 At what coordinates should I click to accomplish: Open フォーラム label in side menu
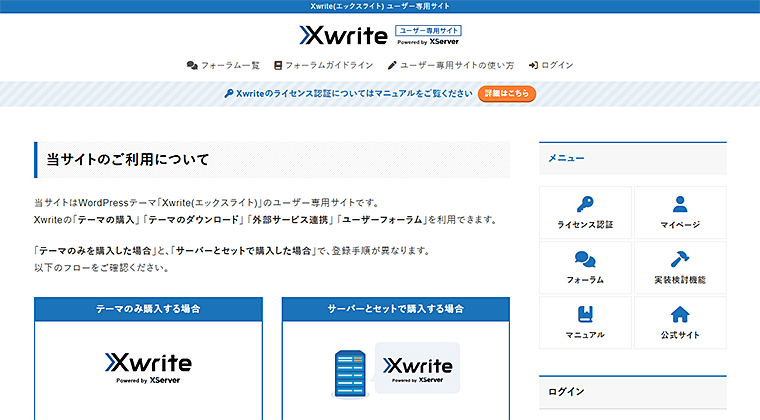coord(585,280)
